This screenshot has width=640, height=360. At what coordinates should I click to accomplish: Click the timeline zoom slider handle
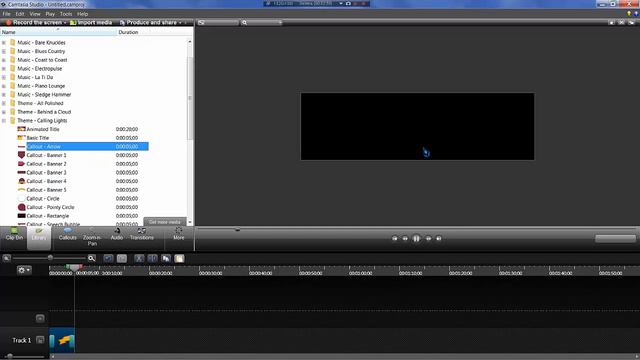point(50,258)
